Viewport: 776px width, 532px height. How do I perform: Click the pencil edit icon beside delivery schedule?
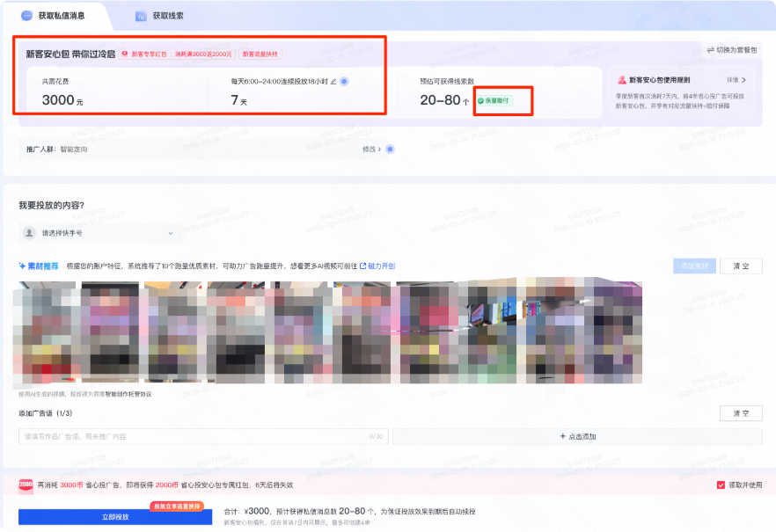tap(333, 82)
